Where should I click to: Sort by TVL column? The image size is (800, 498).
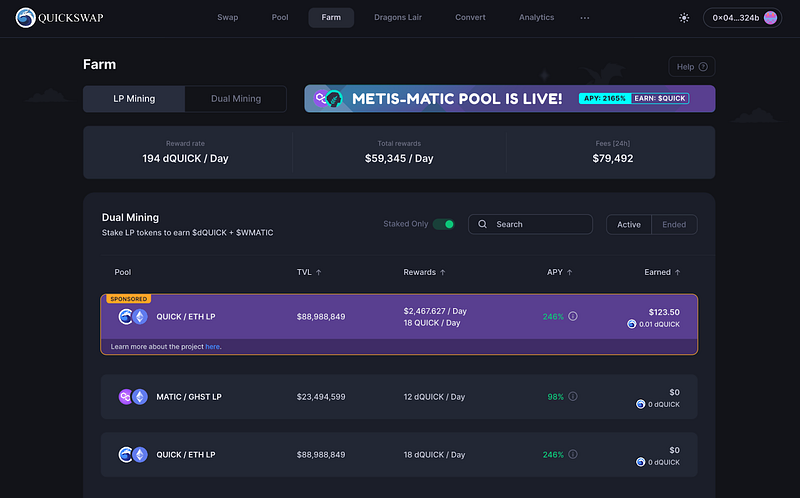(309, 272)
